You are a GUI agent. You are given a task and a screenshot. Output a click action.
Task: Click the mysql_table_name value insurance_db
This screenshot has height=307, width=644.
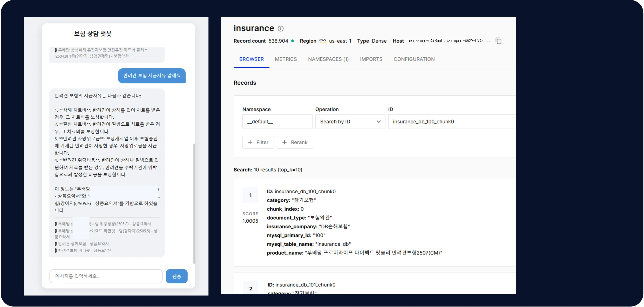tap(333, 244)
